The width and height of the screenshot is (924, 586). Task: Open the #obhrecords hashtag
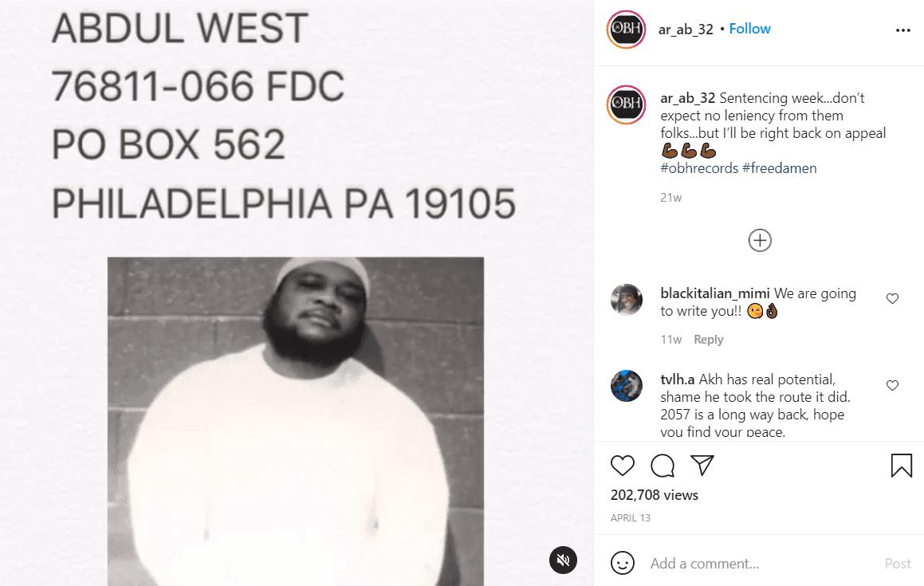tap(699, 168)
